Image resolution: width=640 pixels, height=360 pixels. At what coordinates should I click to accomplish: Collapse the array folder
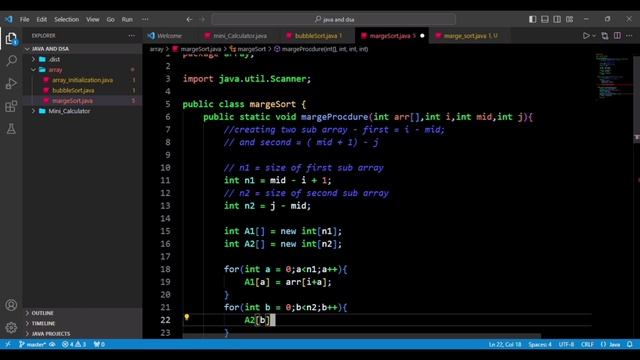pos(82,70)
